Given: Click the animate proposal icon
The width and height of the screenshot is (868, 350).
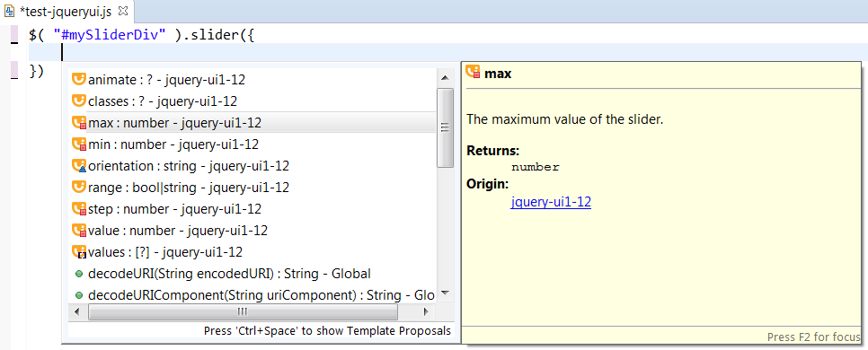Looking at the screenshot, I should point(79,80).
